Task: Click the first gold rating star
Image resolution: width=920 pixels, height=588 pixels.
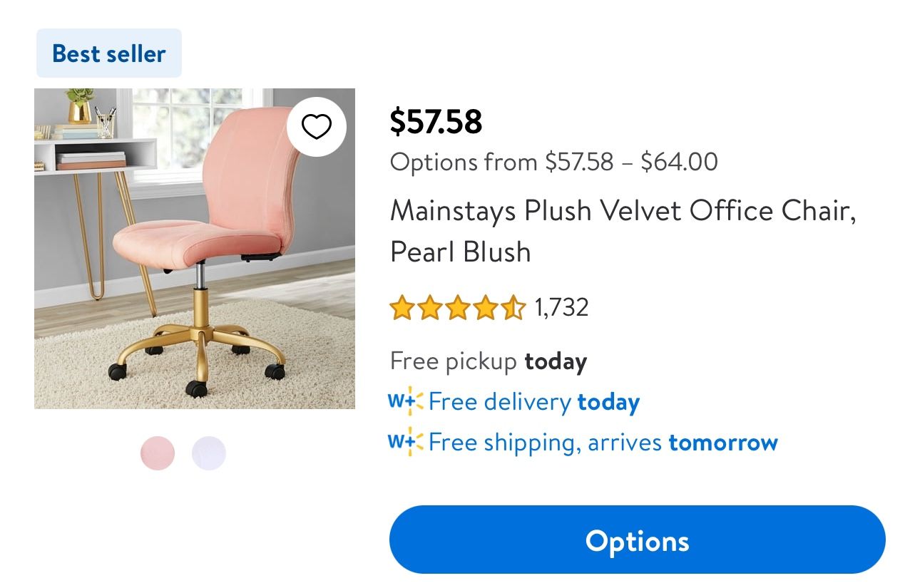Action: coord(402,309)
